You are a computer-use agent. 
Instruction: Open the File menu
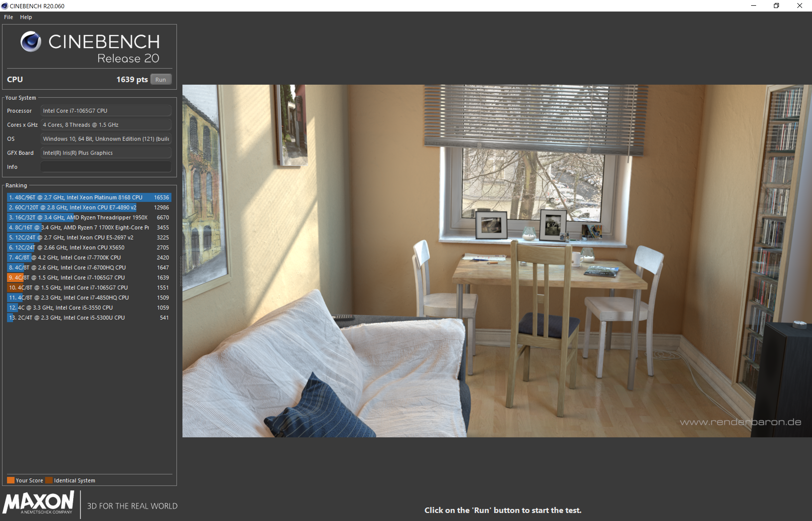(x=9, y=17)
